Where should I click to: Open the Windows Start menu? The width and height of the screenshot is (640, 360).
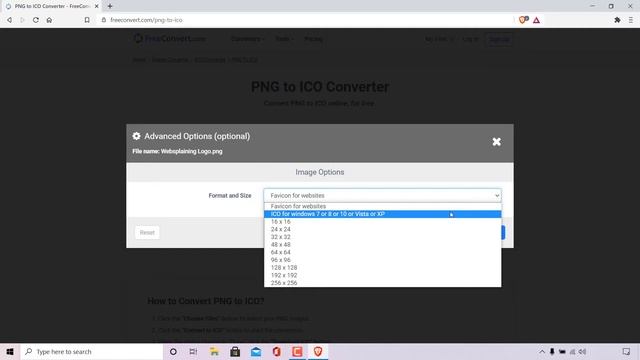click(10, 351)
